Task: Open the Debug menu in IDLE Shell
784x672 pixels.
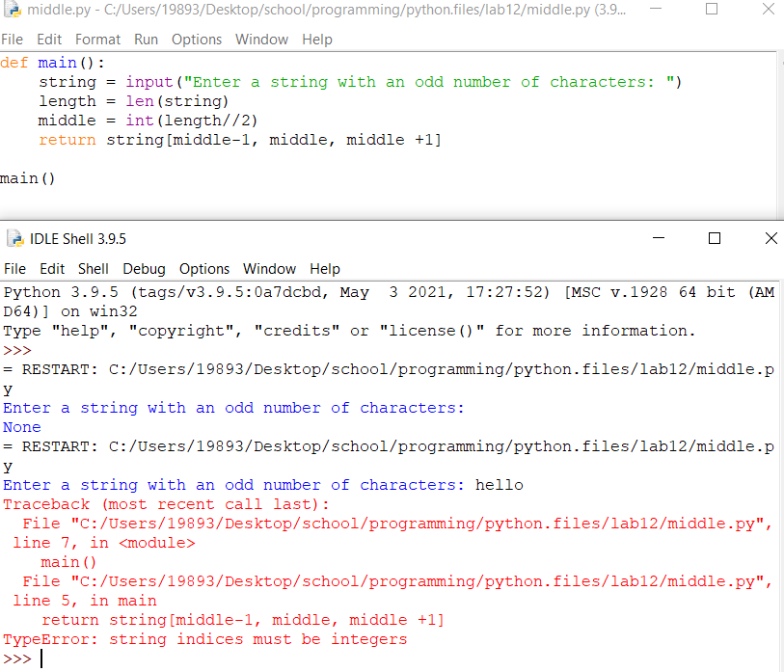Action: (144, 269)
